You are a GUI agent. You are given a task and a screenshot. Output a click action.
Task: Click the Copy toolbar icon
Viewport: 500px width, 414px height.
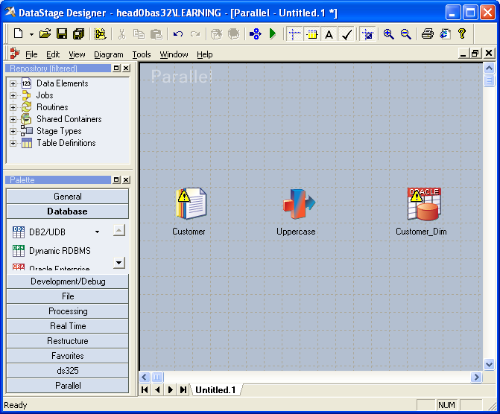point(138,34)
